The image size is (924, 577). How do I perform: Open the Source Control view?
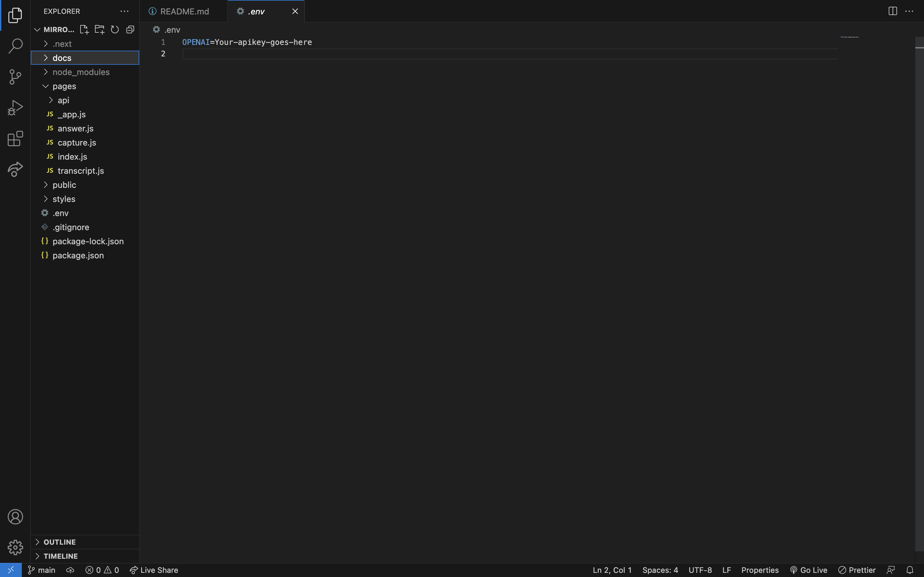(x=15, y=76)
